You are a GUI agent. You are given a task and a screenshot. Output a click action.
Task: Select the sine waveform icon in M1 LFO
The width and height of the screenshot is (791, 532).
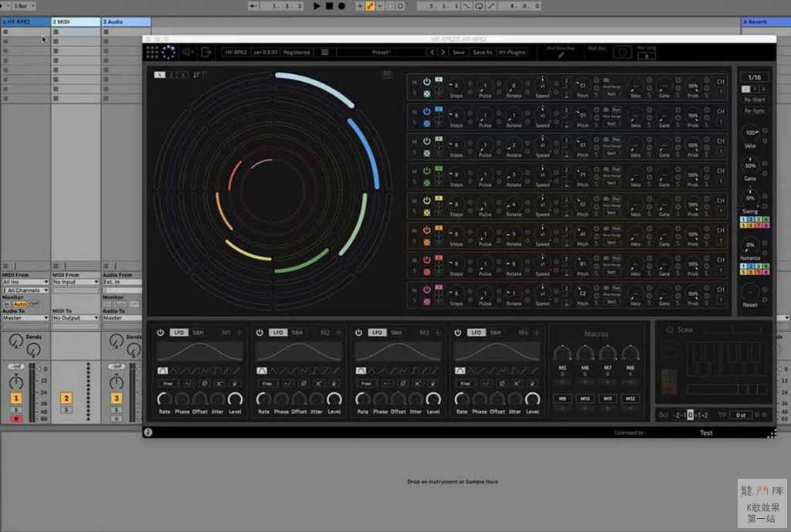point(162,371)
